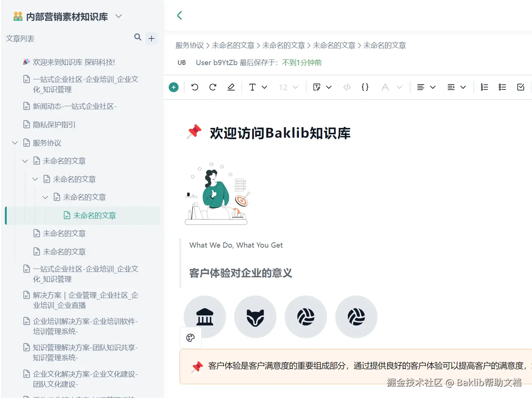The width and height of the screenshot is (532, 398).
Task: Open 新闻动态-一站式企业社区- article
Action: pos(74,106)
